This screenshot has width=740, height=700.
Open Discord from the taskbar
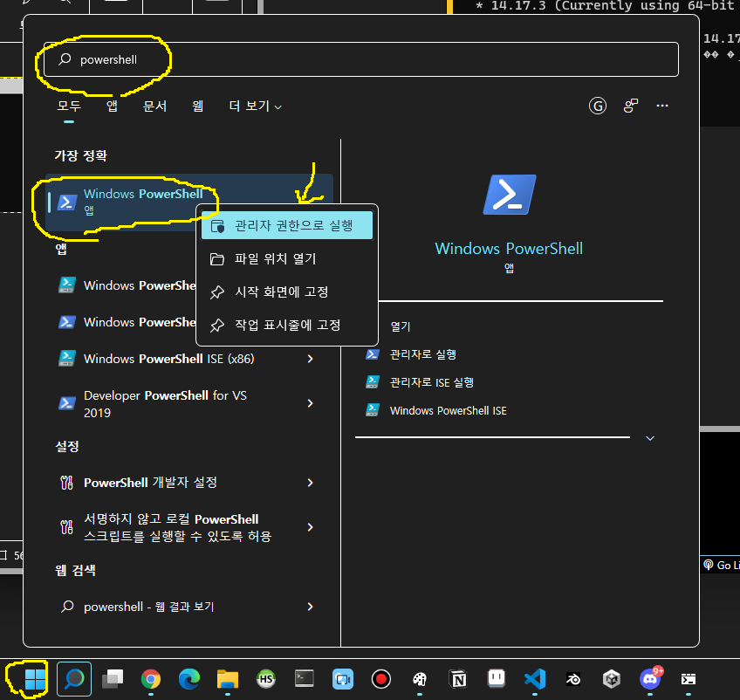[x=650, y=679]
